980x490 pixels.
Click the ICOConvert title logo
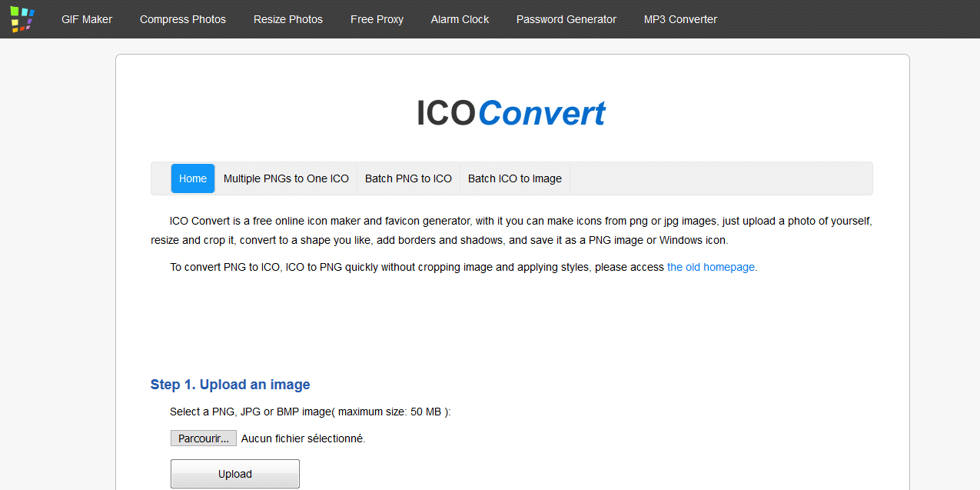(511, 113)
